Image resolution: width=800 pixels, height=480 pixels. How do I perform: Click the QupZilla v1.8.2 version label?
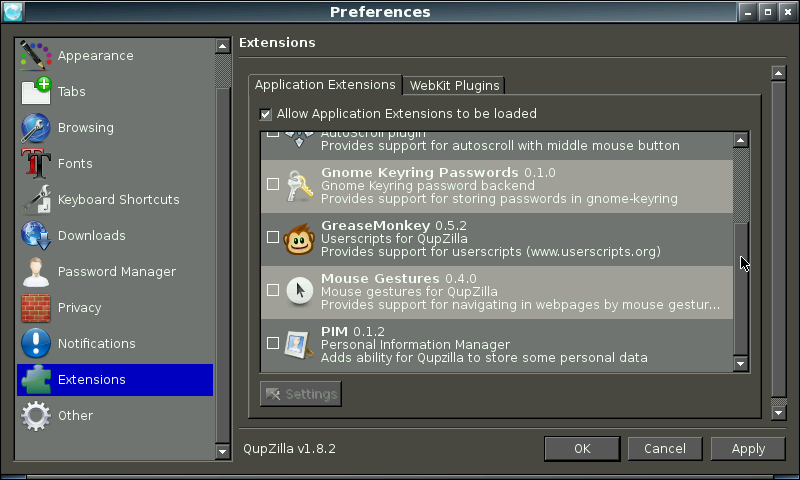pos(289,449)
